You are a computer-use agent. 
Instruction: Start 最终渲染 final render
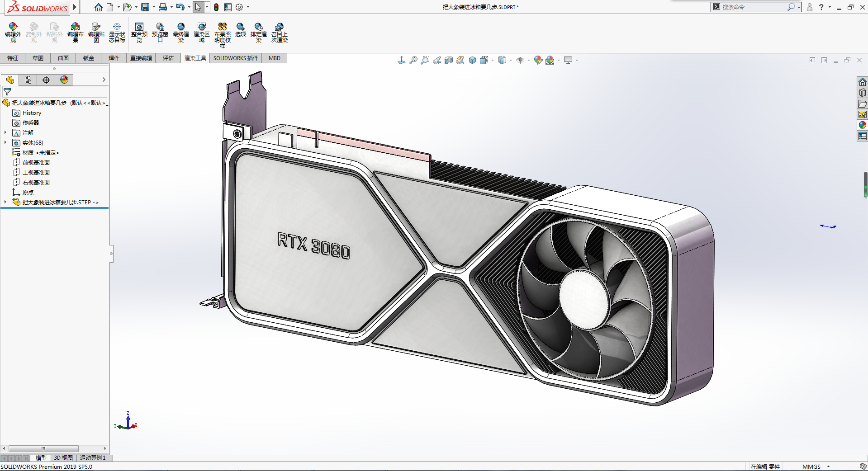(x=181, y=33)
